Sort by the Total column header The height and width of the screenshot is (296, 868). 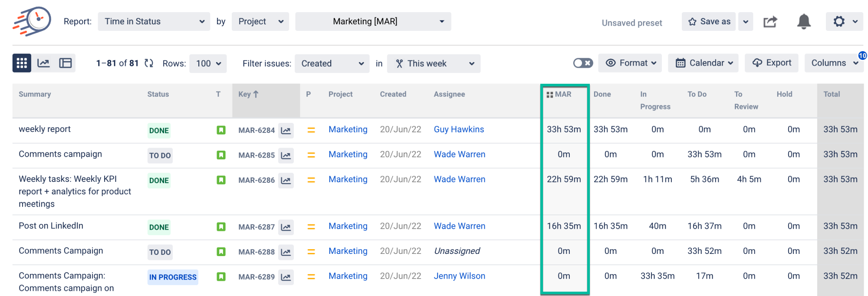click(832, 94)
